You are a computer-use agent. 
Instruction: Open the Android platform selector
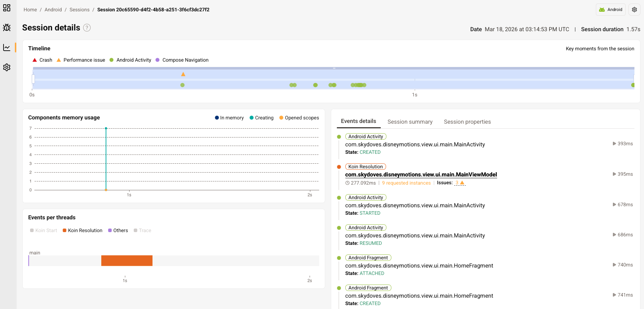610,10
